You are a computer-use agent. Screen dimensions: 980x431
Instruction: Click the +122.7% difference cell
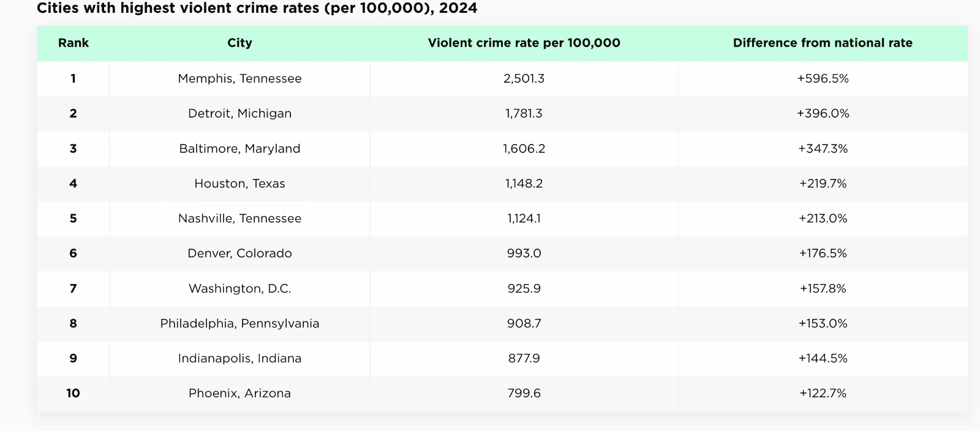[x=823, y=393]
